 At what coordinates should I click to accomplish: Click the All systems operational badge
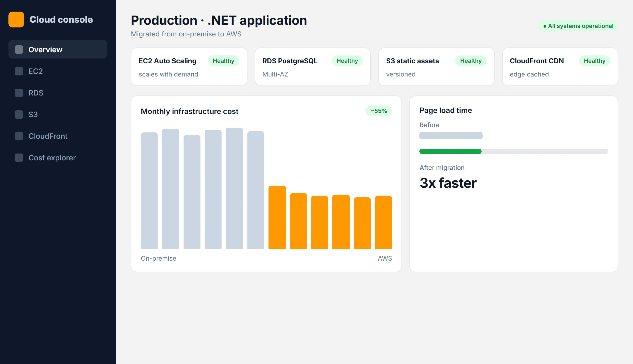[578, 26]
